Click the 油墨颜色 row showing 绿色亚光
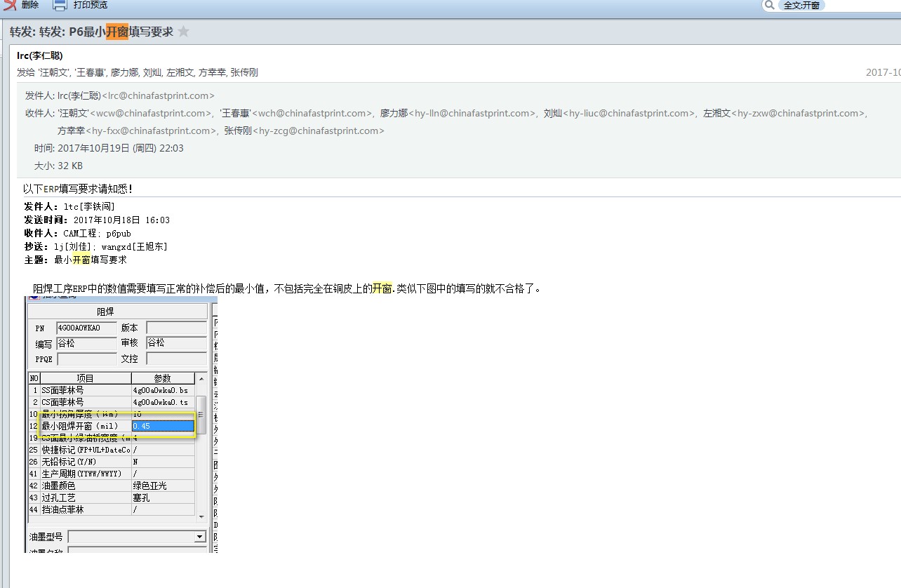901x588 pixels. [x=111, y=486]
